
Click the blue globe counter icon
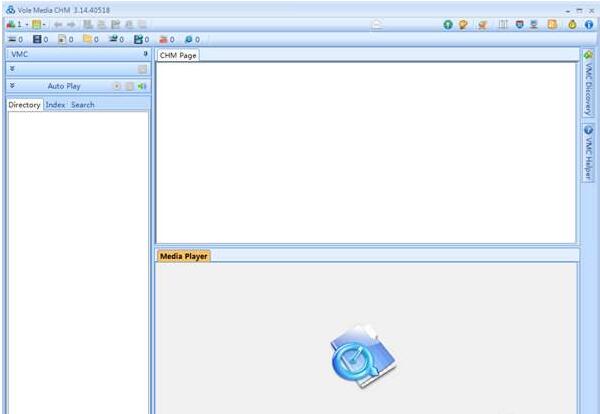[x=188, y=39]
